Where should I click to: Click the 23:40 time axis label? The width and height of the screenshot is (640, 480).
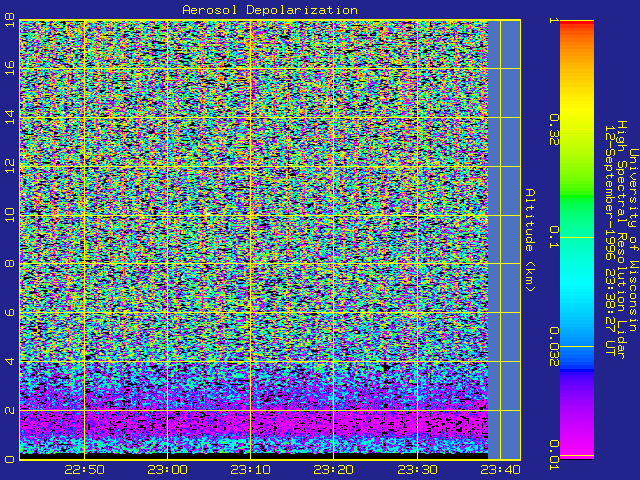500,470
